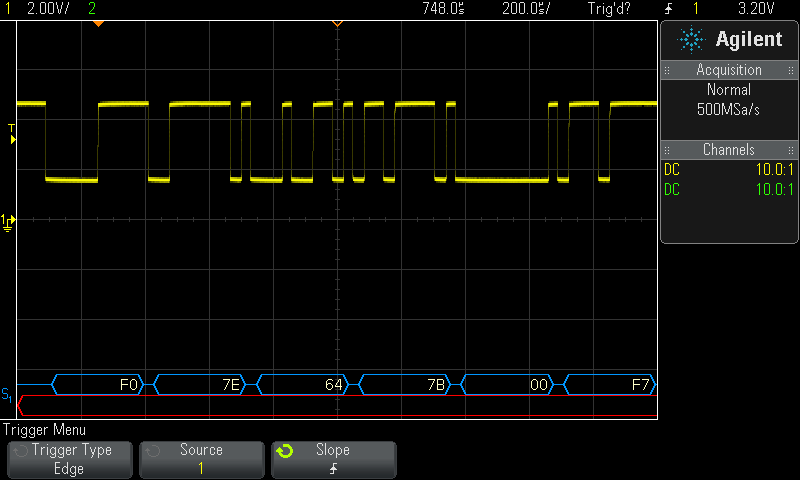The image size is (800, 480).
Task: Click the rising edge trigger icon in top bar
Action: pos(668,9)
